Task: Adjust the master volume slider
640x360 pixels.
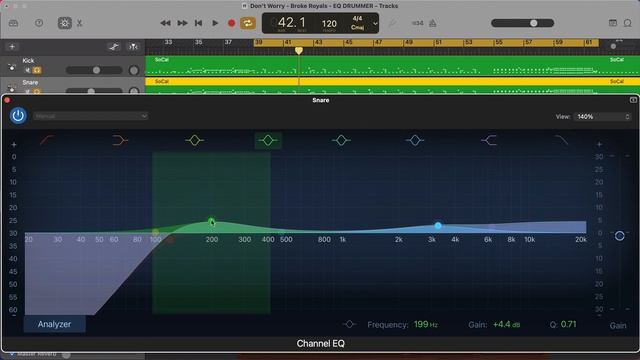Action: tap(523, 23)
